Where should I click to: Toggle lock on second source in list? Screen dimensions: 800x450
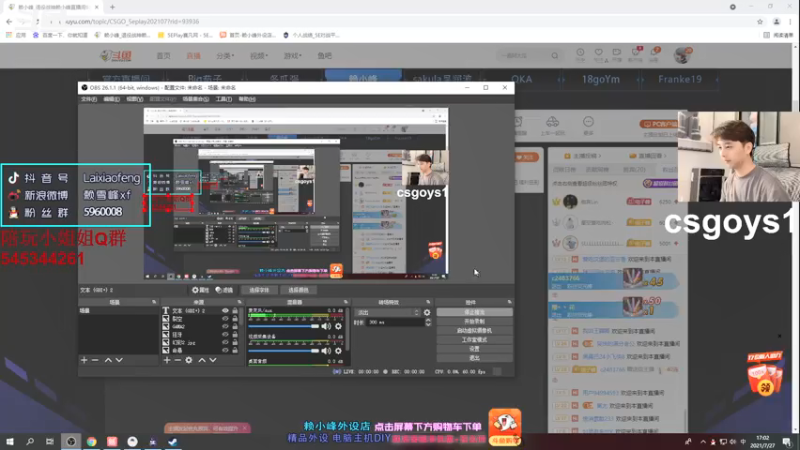pos(235,318)
